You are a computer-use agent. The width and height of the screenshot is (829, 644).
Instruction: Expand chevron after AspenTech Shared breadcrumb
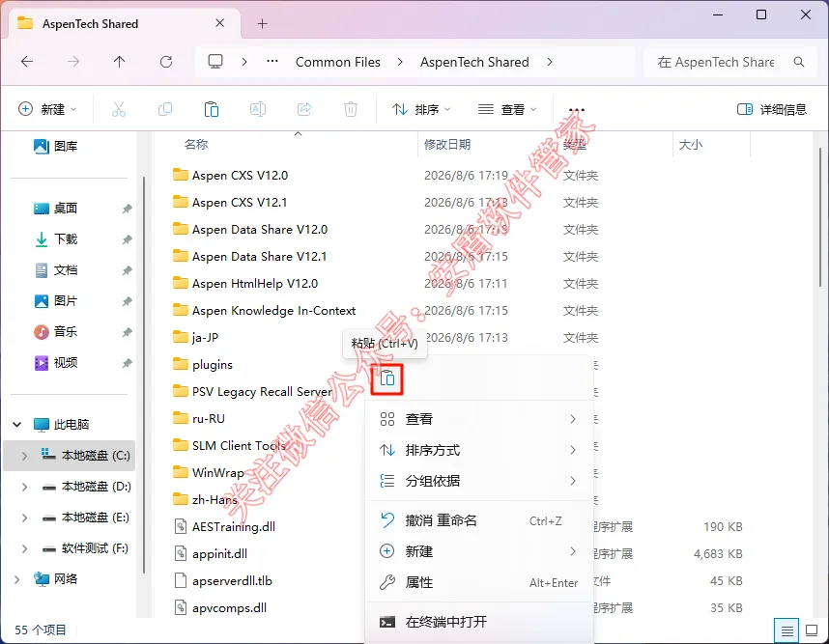550,62
